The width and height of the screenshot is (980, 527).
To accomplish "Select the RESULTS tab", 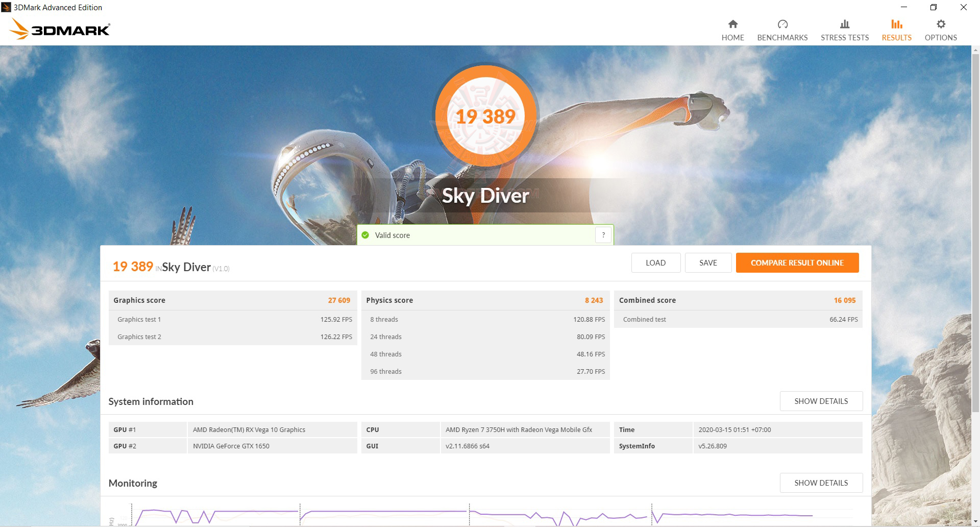I will 896,30.
